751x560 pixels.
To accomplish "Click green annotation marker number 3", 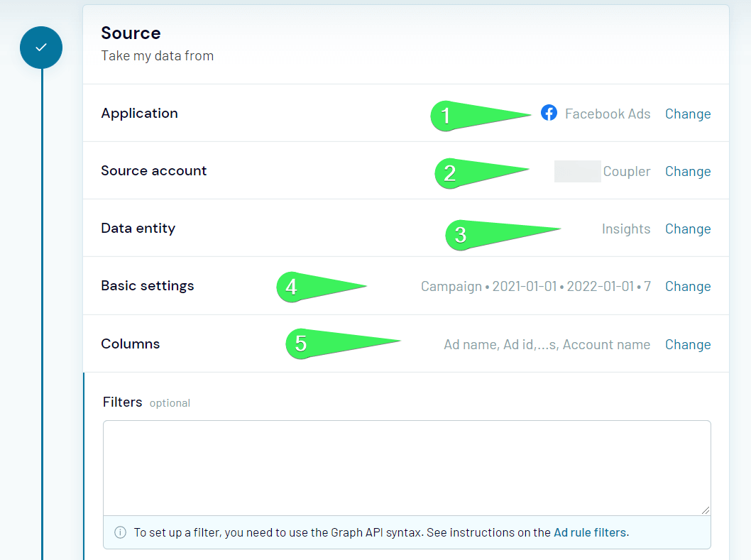I will [x=503, y=235].
